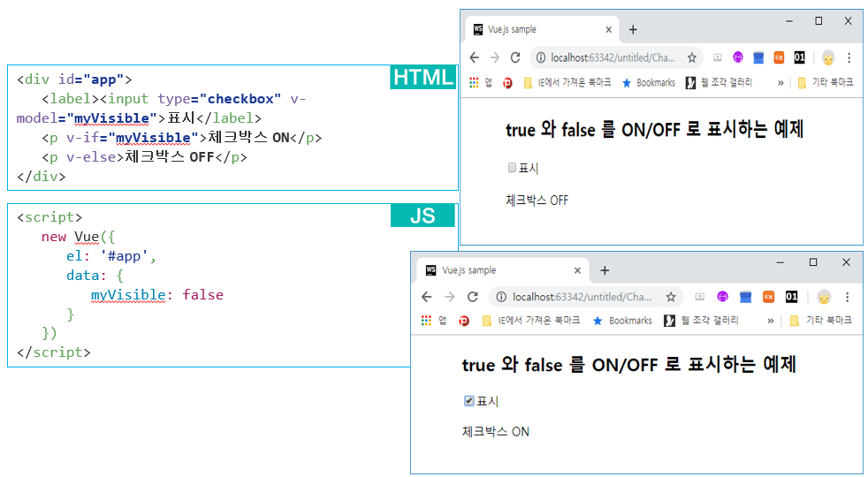Open purple extension icon in upper browser
This screenshot has width=868, height=477.
(738, 57)
